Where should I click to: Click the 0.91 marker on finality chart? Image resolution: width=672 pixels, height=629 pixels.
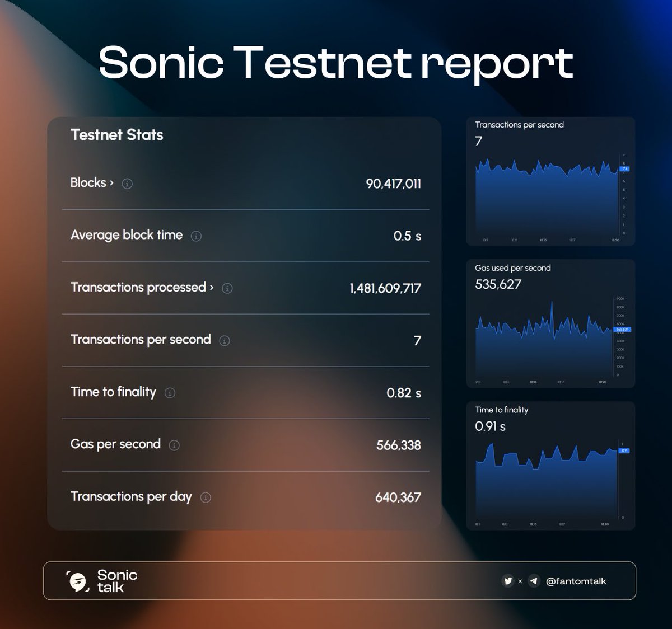click(624, 450)
